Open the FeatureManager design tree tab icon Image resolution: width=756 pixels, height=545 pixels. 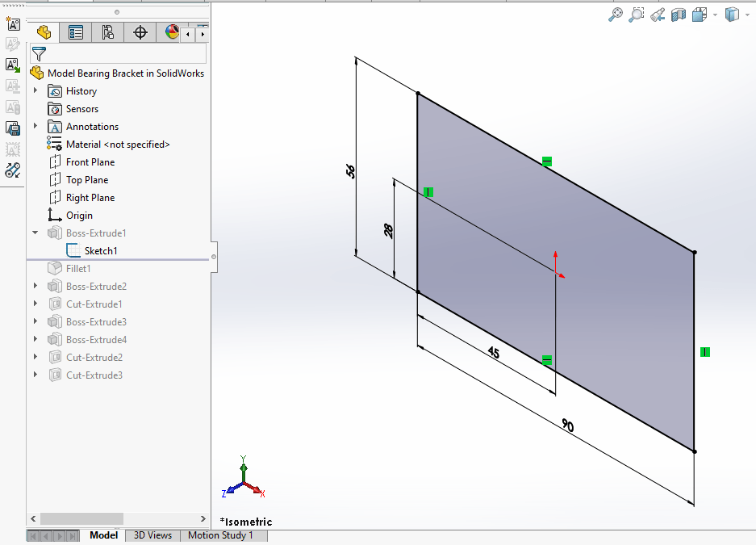click(44, 32)
